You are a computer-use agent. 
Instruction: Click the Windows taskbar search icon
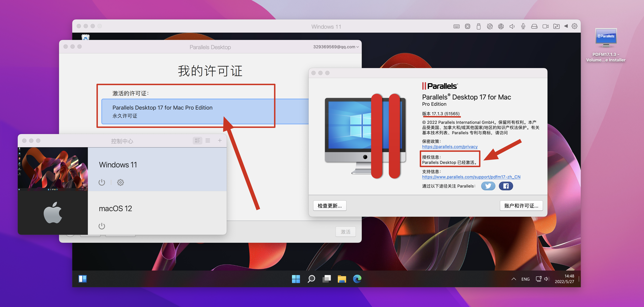311,279
